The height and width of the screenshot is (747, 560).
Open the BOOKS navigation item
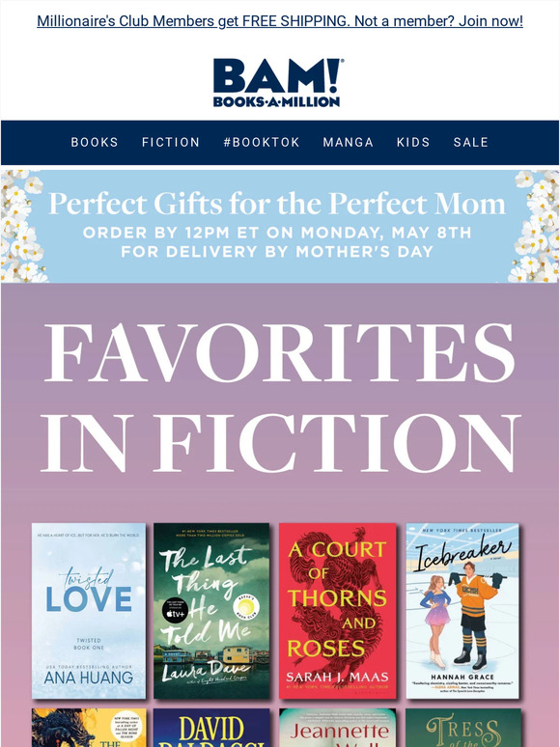click(95, 142)
